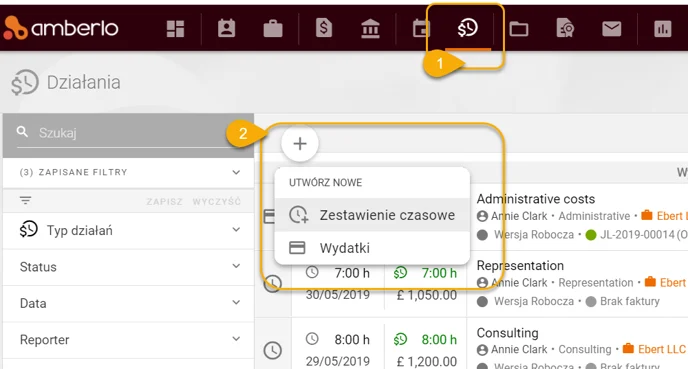Open the certificate document icon
The image size is (688, 369).
click(565, 29)
